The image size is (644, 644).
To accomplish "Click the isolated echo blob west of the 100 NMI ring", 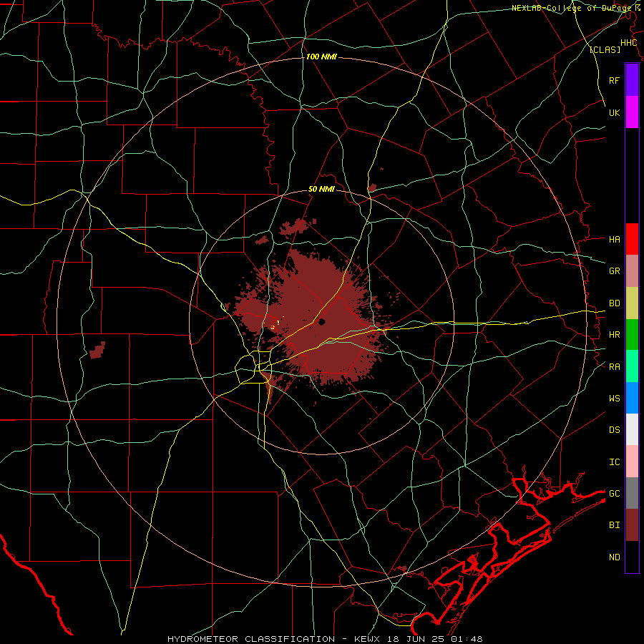I will [97, 351].
